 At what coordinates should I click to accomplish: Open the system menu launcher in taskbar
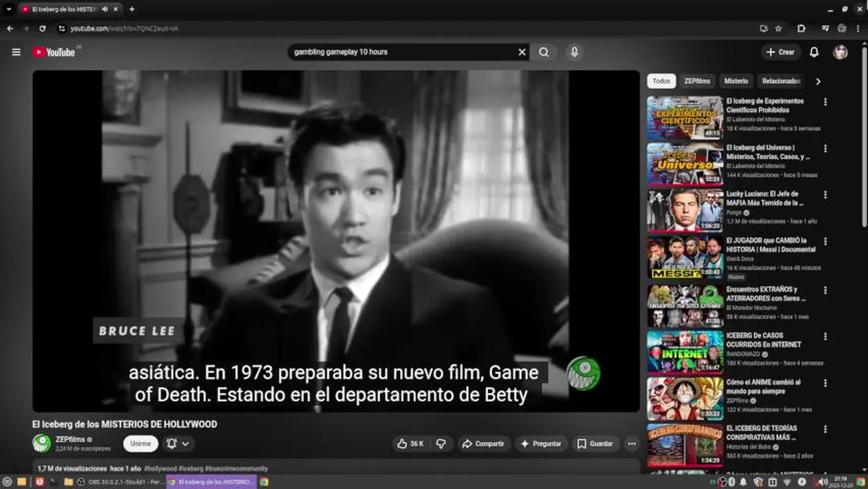(x=7, y=482)
